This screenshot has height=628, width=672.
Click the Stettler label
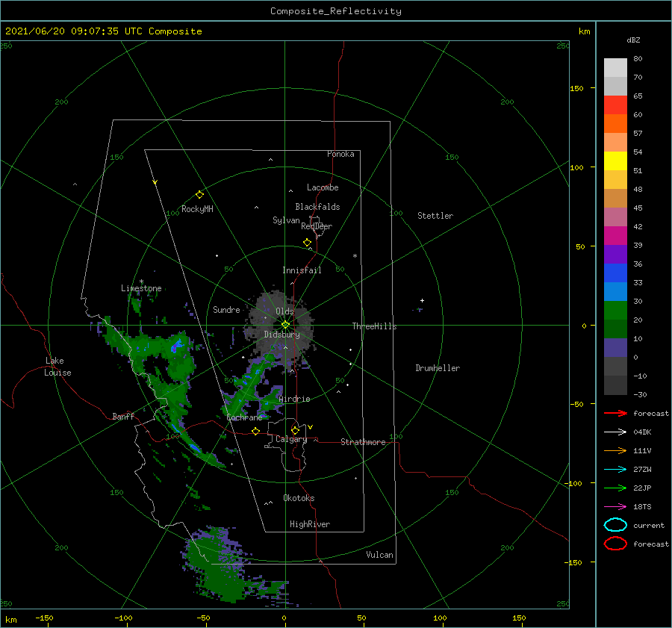coord(435,216)
